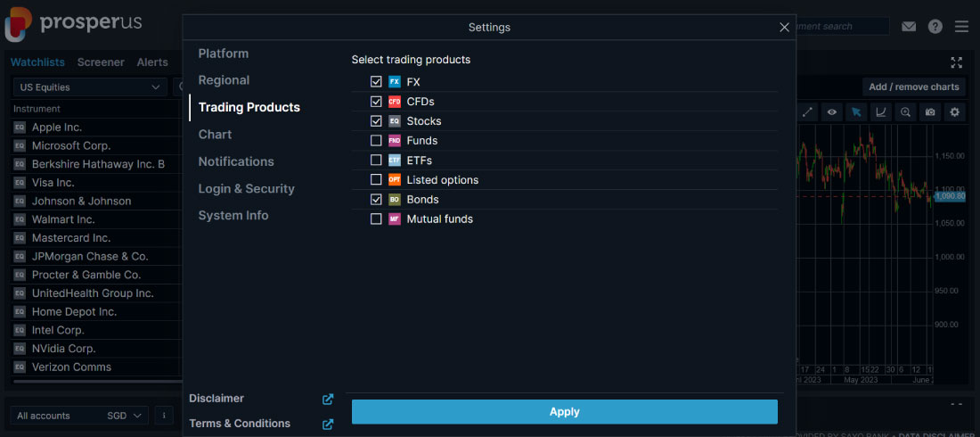Enable the ETFs checkbox
980x437 pixels.
coord(376,161)
